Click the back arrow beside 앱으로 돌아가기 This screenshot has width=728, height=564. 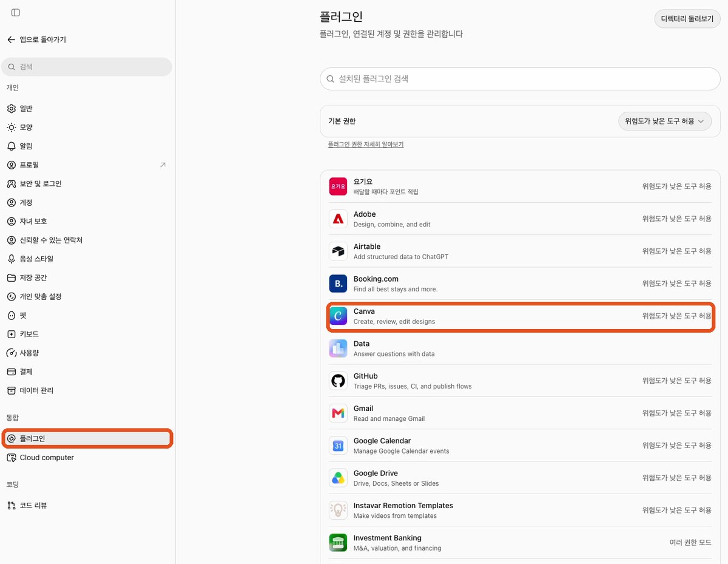11,39
